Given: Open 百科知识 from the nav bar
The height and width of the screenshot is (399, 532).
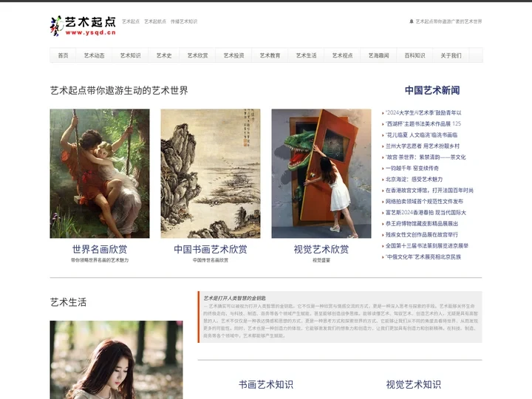Looking at the screenshot, I should tap(415, 55).
